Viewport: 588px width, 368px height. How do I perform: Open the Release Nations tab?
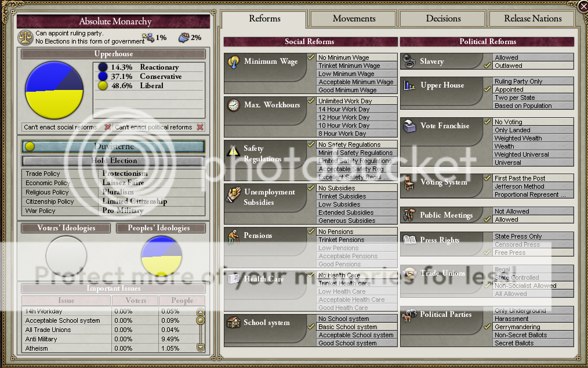[x=532, y=19]
